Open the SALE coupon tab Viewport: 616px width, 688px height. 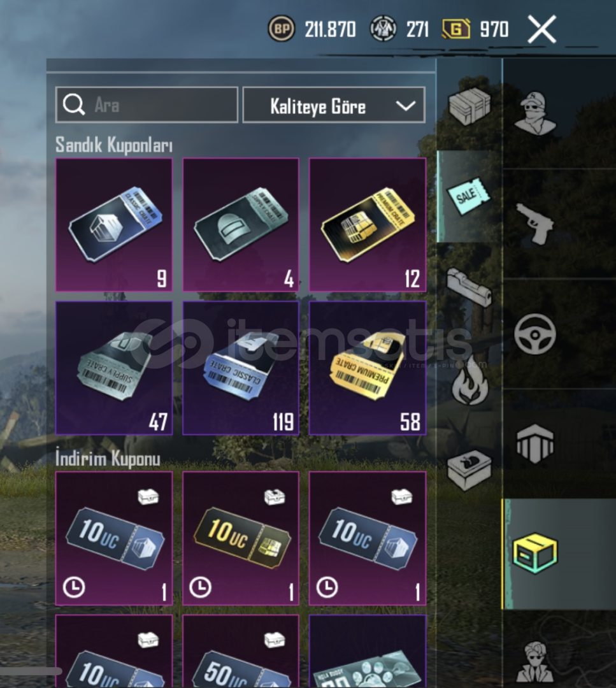point(469,196)
